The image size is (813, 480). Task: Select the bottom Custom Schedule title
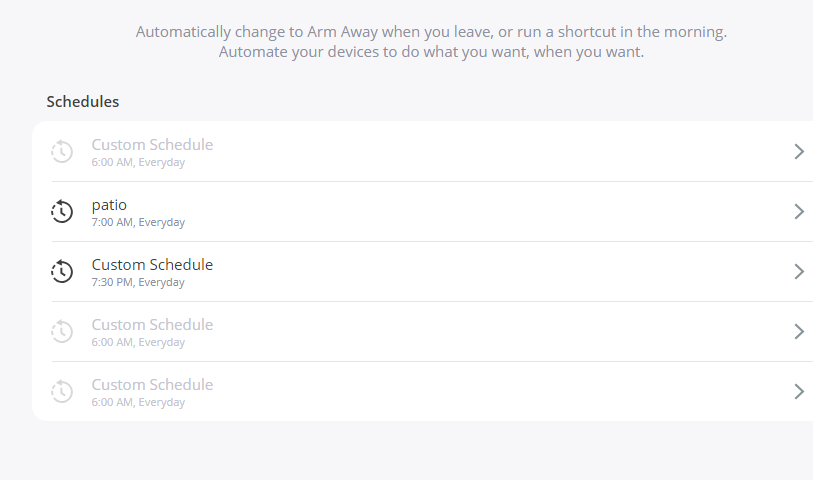(152, 385)
